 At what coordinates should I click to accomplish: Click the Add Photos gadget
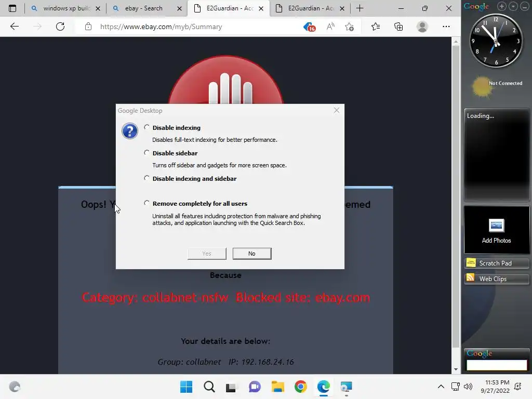pyautogui.click(x=496, y=230)
